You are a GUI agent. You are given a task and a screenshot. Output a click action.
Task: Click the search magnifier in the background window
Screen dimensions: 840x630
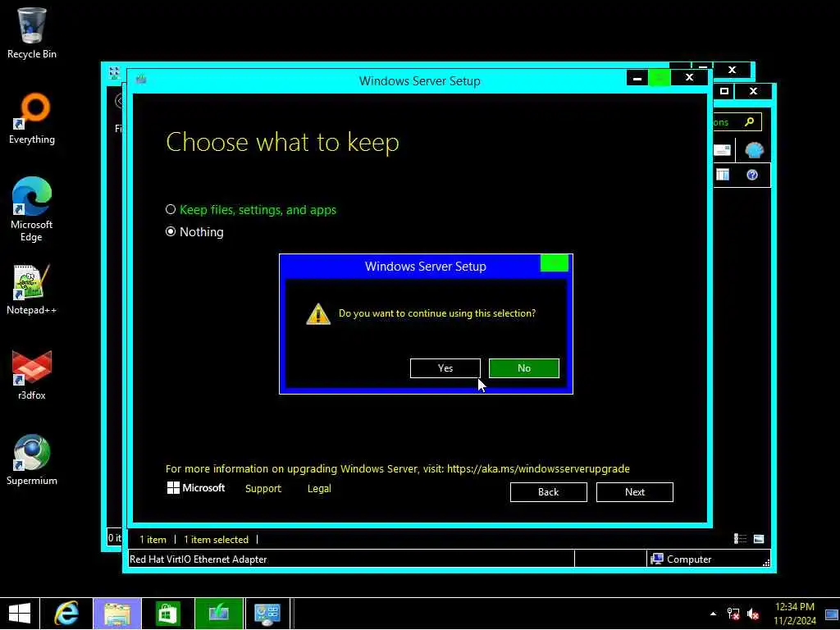750,122
